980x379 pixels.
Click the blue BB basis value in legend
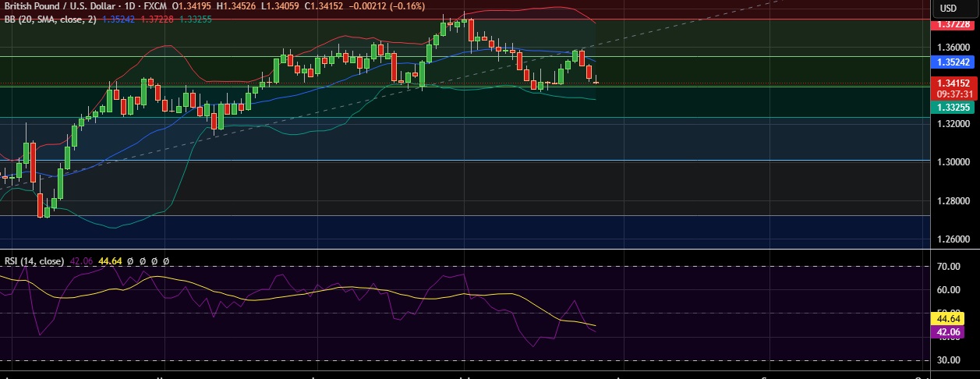pyautogui.click(x=119, y=19)
